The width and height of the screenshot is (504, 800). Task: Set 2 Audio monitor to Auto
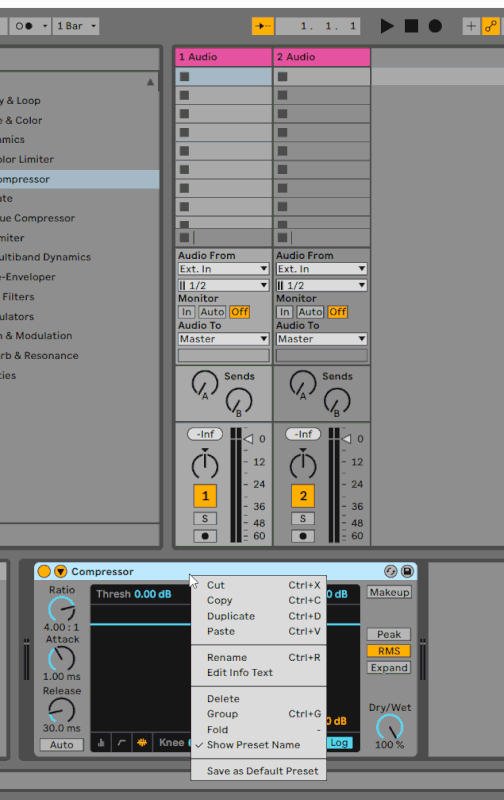pyautogui.click(x=310, y=312)
